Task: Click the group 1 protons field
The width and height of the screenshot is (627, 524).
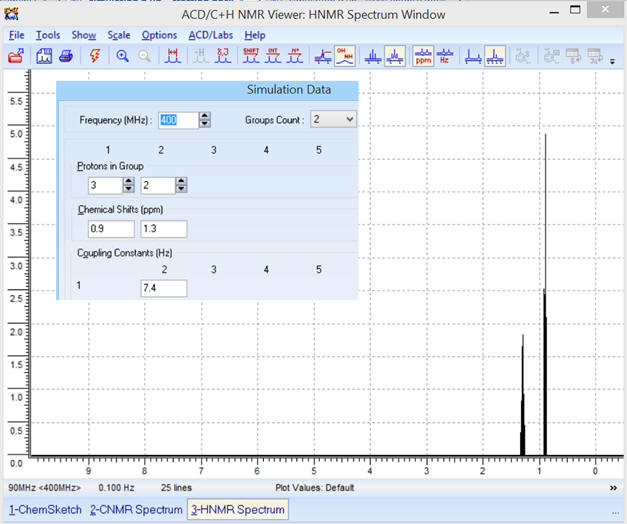Action: coord(105,185)
